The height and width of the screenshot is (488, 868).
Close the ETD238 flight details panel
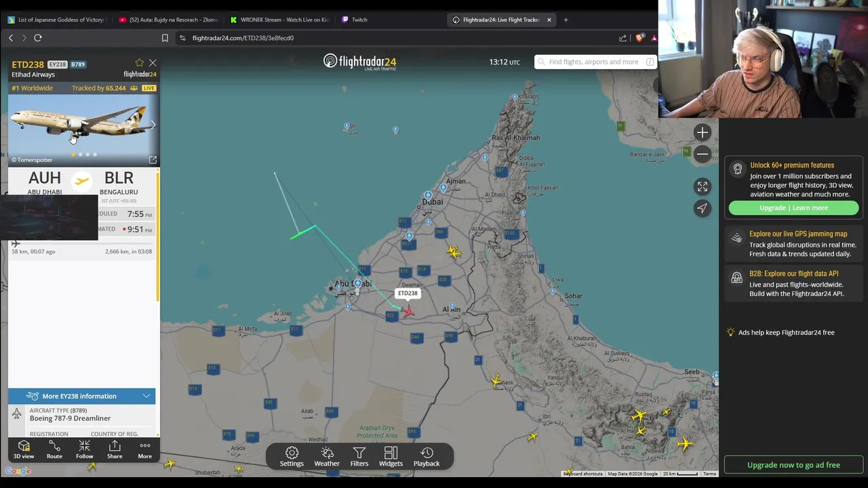coord(153,63)
